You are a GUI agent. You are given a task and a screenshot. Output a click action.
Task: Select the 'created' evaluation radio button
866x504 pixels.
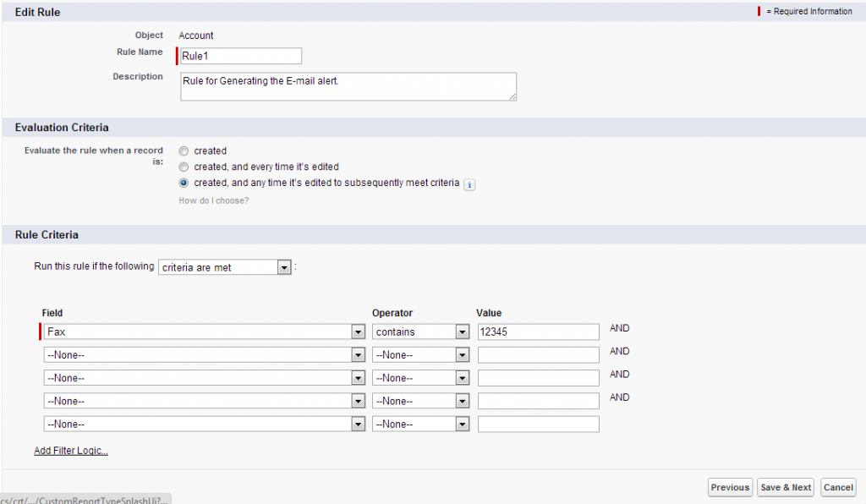point(184,151)
